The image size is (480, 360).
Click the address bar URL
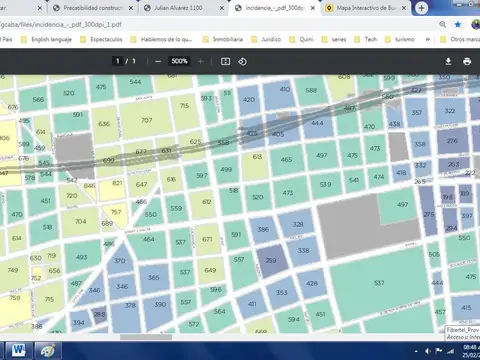[61, 25]
